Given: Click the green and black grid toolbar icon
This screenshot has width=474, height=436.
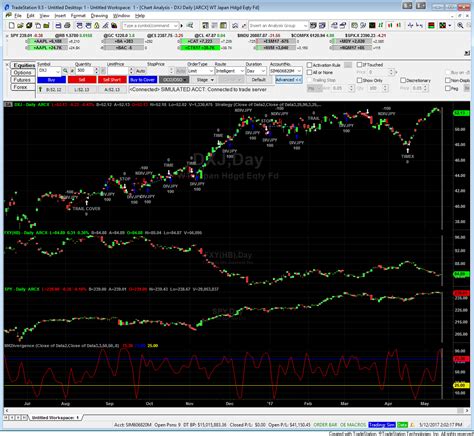Looking at the screenshot, I should (x=442, y=25).
